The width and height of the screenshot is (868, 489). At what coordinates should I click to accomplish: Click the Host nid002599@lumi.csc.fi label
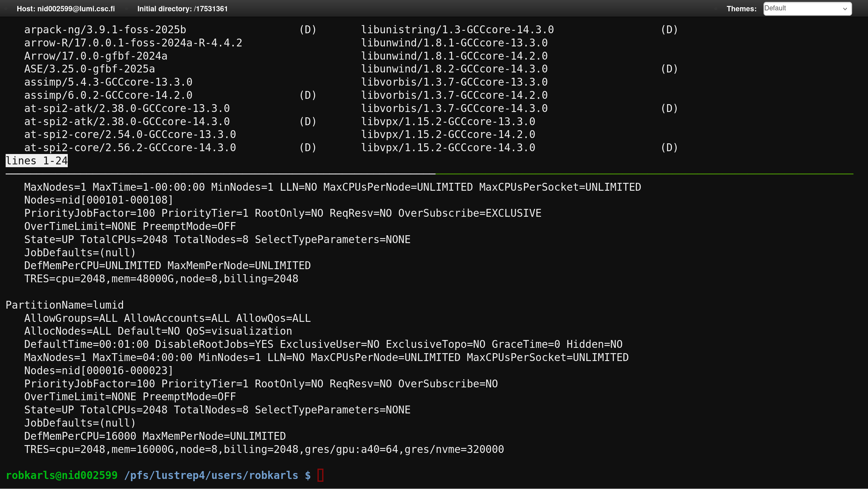click(66, 9)
